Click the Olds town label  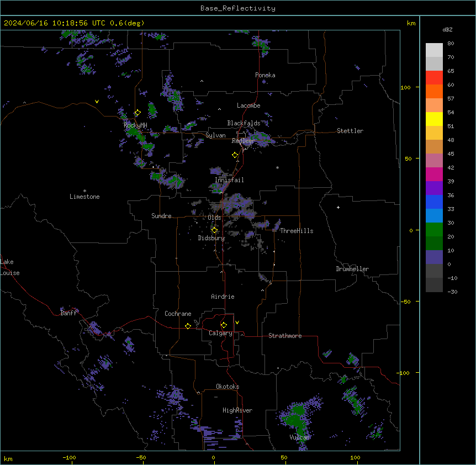(214, 218)
